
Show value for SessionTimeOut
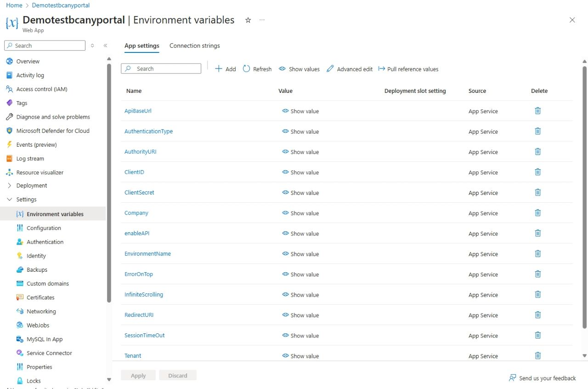click(x=300, y=336)
